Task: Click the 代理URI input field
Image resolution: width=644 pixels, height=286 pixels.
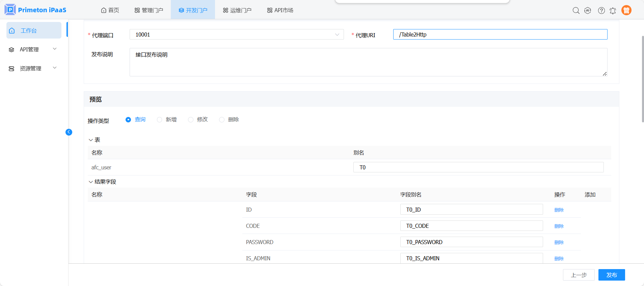Action: [x=500, y=34]
